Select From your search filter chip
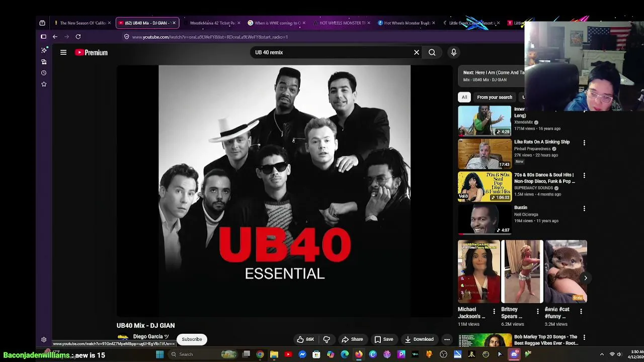 (495, 97)
